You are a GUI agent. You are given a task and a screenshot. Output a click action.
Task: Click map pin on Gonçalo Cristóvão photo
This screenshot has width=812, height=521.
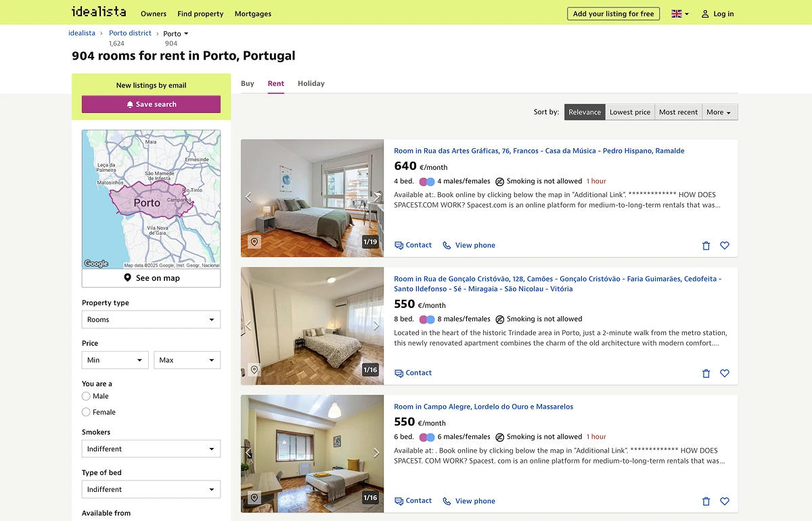(254, 369)
